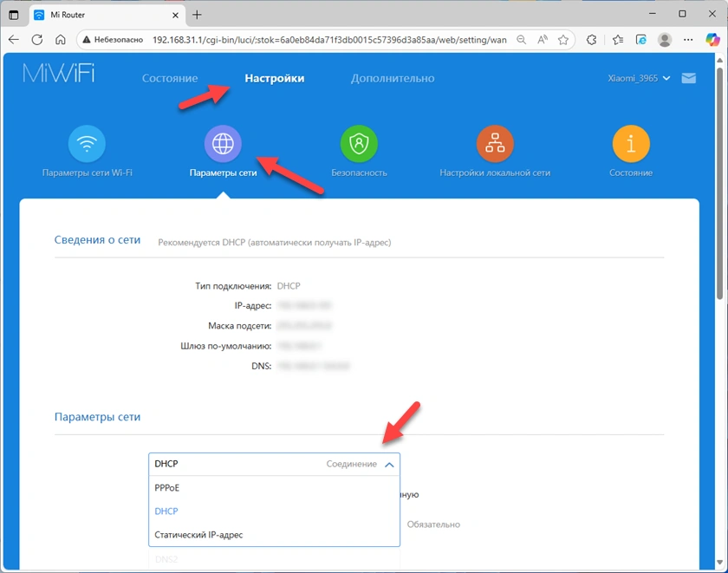This screenshot has height=573, width=728.
Task: Open the Wi-Fi network settings icon
Action: (87, 144)
